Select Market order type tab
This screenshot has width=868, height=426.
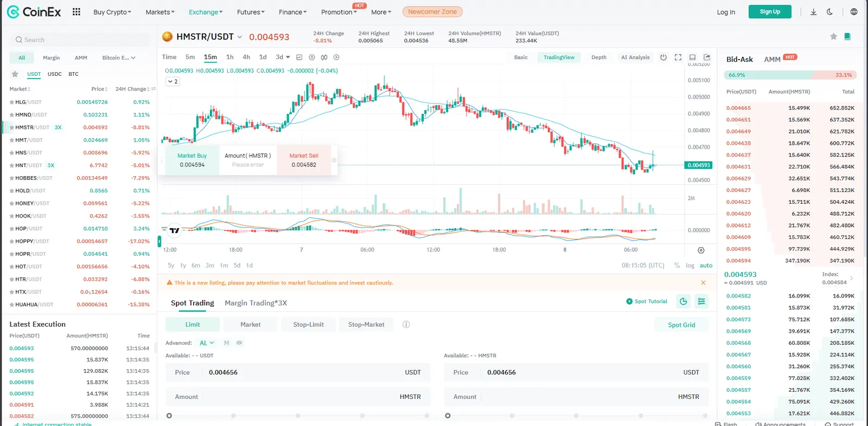(251, 325)
